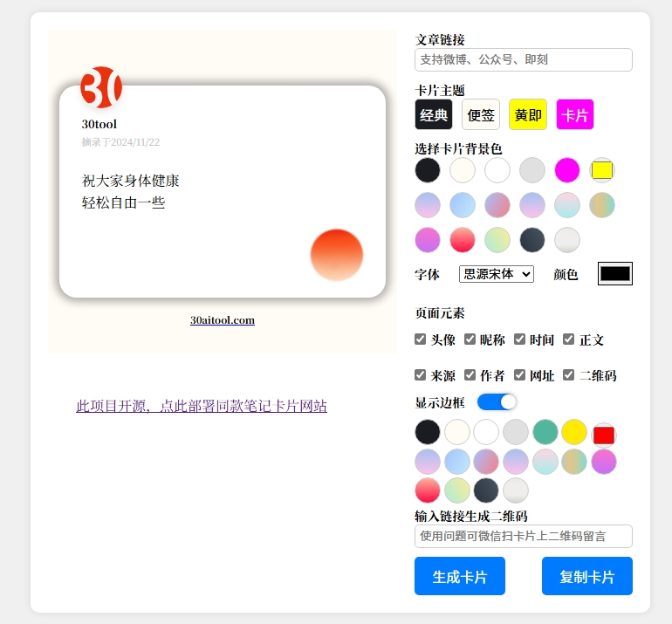Image resolution: width=672 pixels, height=624 pixels.
Task: Pick cream card background color under 选择卡片背景色
Action: (x=463, y=170)
